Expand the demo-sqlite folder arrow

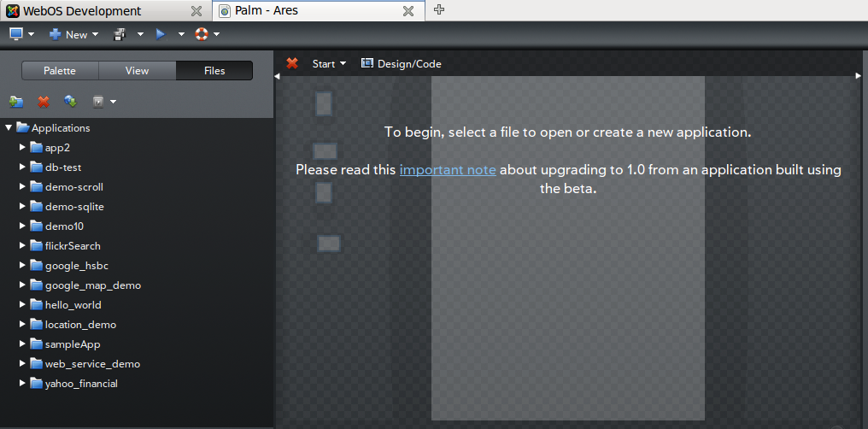[22, 206]
